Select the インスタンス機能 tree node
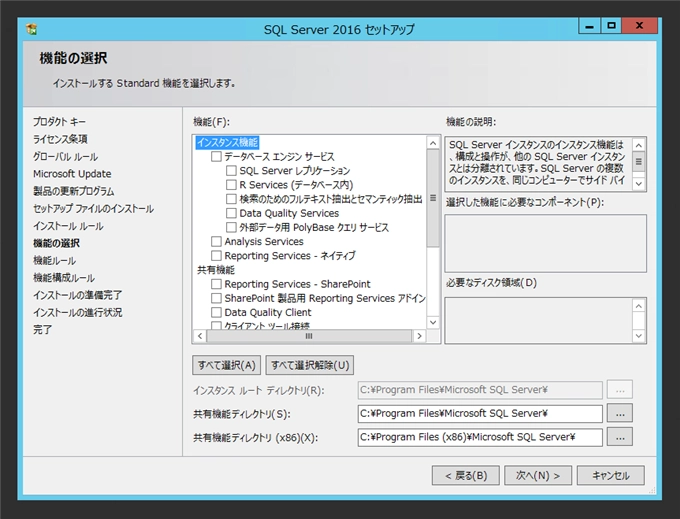 tap(227, 142)
